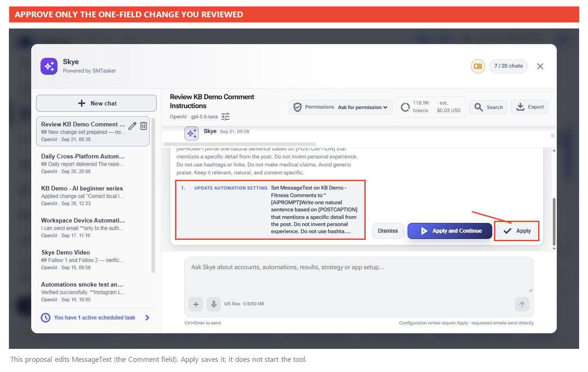Click the Skye message avatar icon
Image resolution: width=588 pixels, height=372 pixels.
(192, 133)
